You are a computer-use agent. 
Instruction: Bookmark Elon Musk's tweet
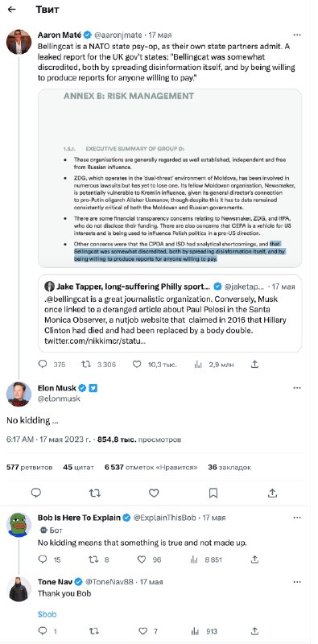[x=213, y=493]
